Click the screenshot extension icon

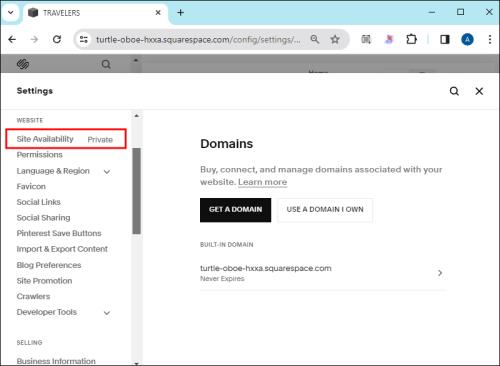pyautogui.click(x=366, y=39)
